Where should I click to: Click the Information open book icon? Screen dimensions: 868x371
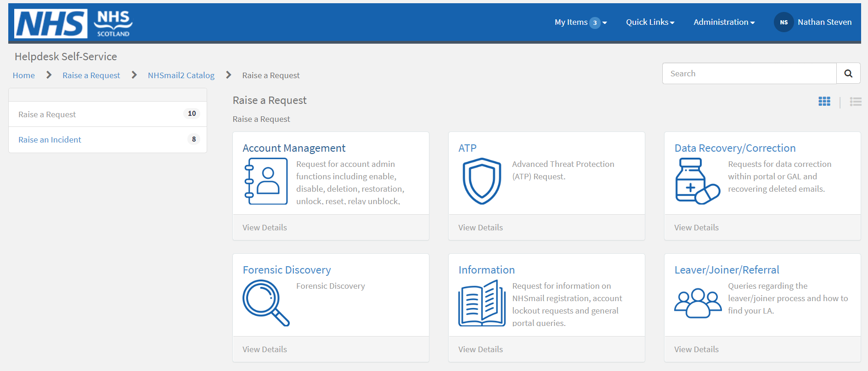[x=482, y=303]
